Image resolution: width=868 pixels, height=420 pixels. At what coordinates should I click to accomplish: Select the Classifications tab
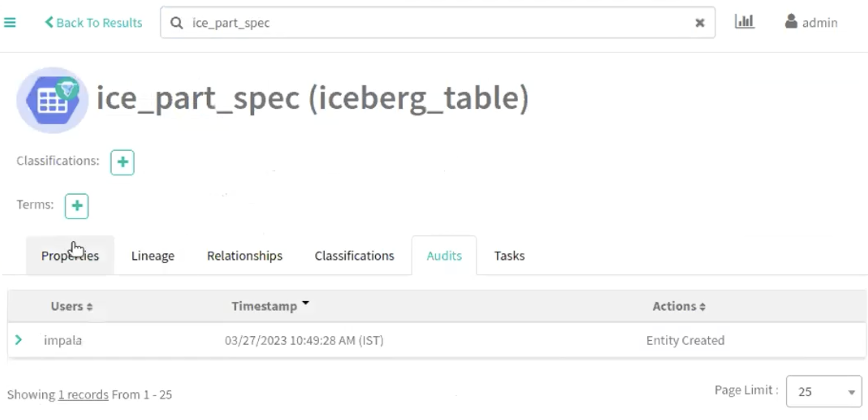pos(354,255)
